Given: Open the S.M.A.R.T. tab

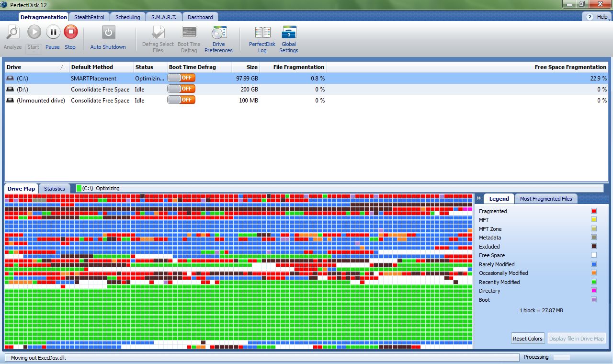Looking at the screenshot, I should [x=164, y=17].
